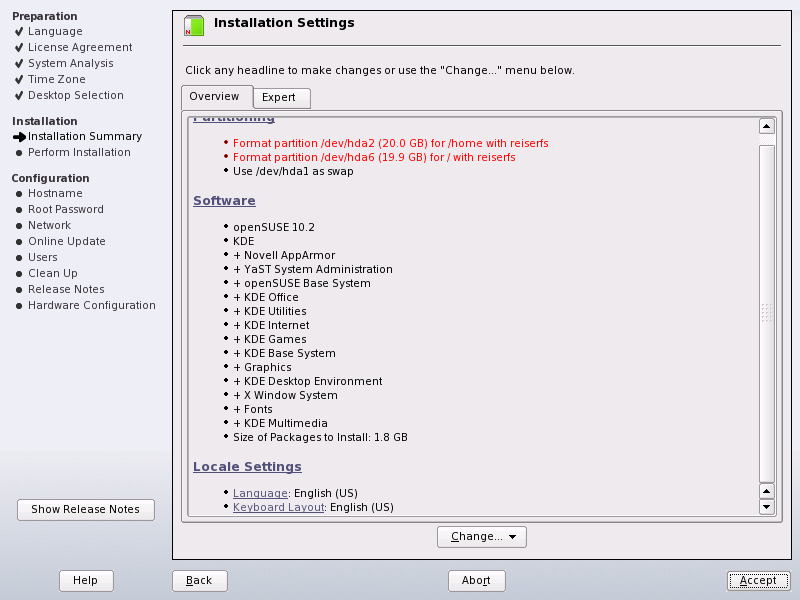
Task: Open the Locale Settings headline link
Action: (247, 467)
